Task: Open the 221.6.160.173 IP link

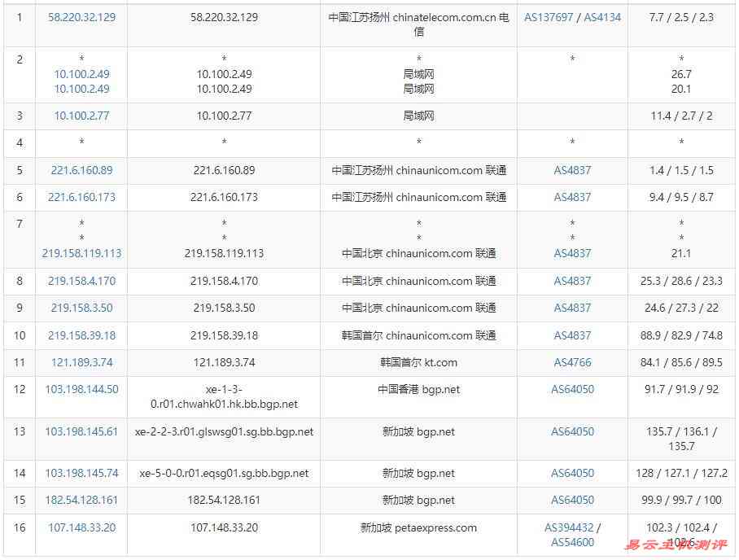Action: pyautogui.click(x=81, y=198)
